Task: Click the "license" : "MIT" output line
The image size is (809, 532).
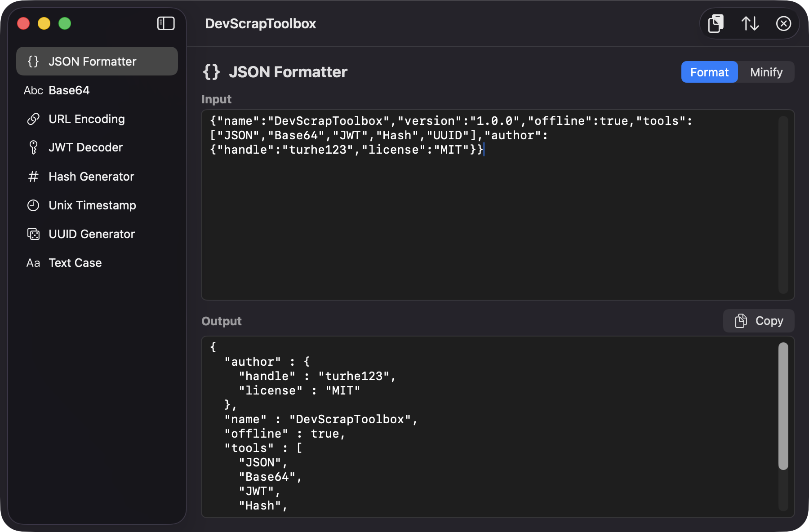Action: (x=299, y=390)
